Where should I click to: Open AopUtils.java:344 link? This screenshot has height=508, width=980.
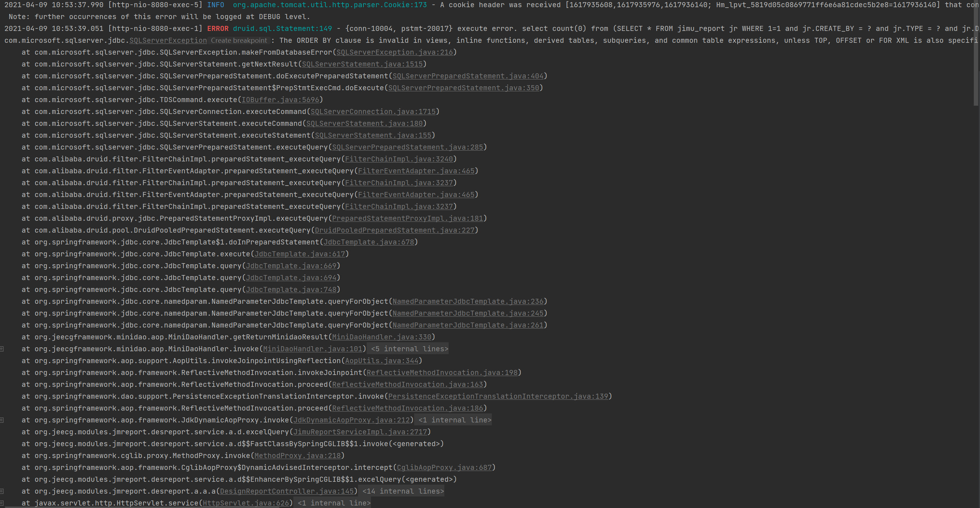coord(381,360)
